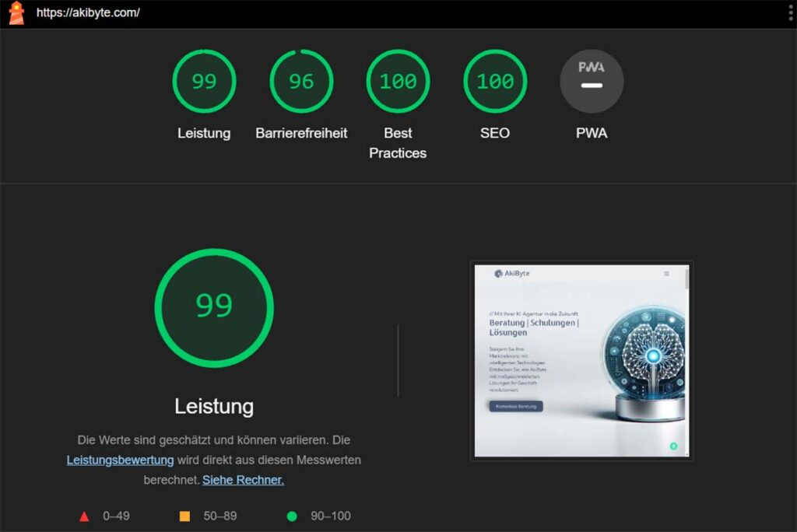Go to the SEO 100 score gauge
The width and height of the screenshot is (797, 532).
[x=495, y=82]
